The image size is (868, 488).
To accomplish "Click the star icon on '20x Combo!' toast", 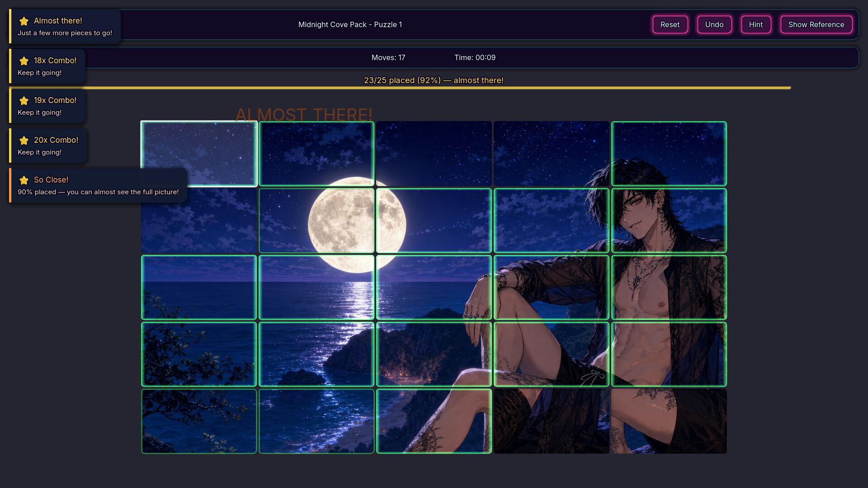I will tap(24, 141).
